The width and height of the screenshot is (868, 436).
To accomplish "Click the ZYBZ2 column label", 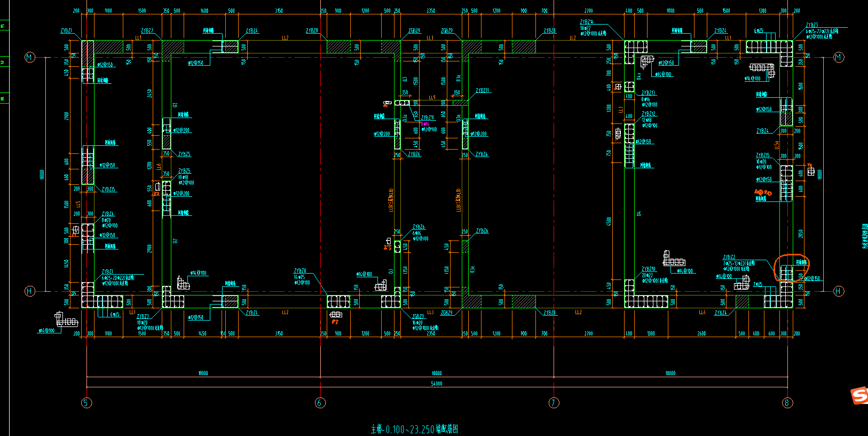I will [x=729, y=258].
